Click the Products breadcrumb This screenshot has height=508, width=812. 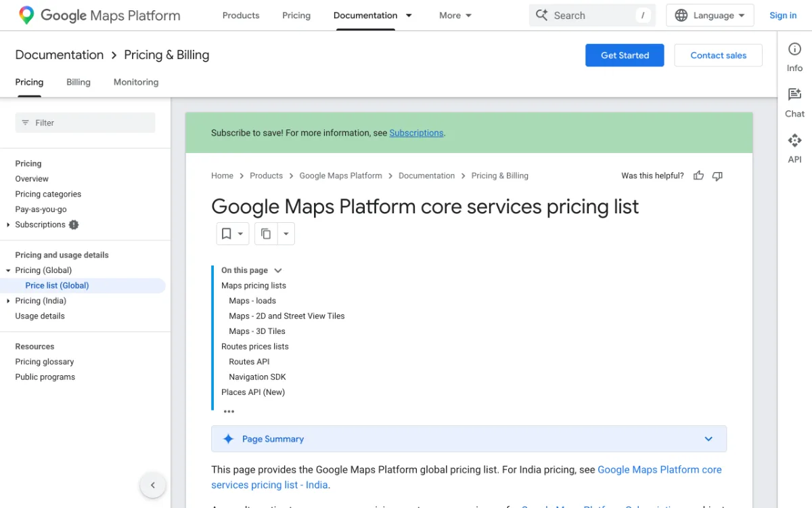point(266,175)
